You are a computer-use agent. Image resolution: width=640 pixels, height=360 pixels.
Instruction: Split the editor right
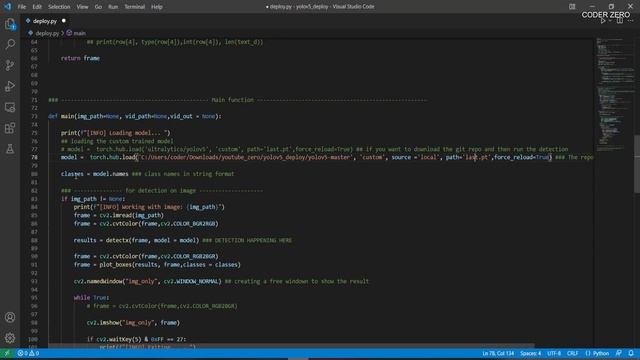pyautogui.click(x=620, y=21)
